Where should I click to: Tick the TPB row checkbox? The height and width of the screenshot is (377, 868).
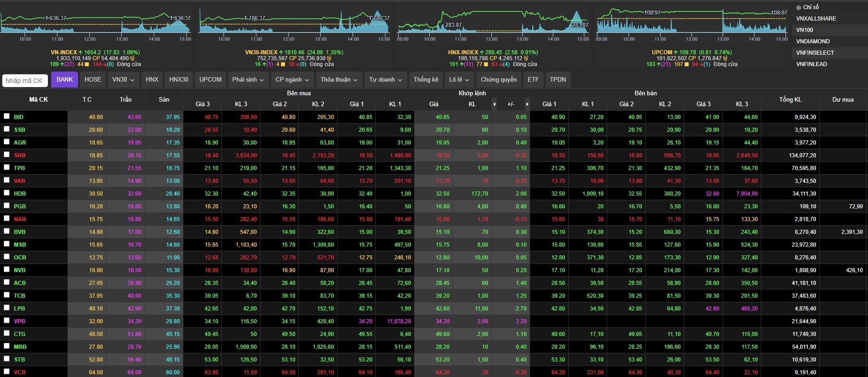click(x=6, y=167)
